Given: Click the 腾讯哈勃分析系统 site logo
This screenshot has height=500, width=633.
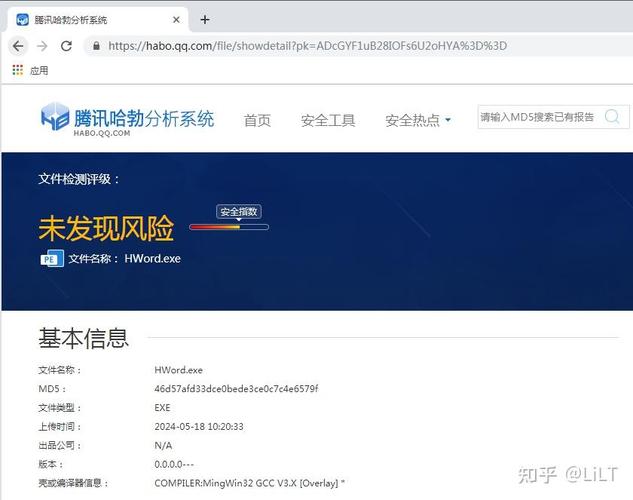Looking at the screenshot, I should pyautogui.click(x=128, y=119).
